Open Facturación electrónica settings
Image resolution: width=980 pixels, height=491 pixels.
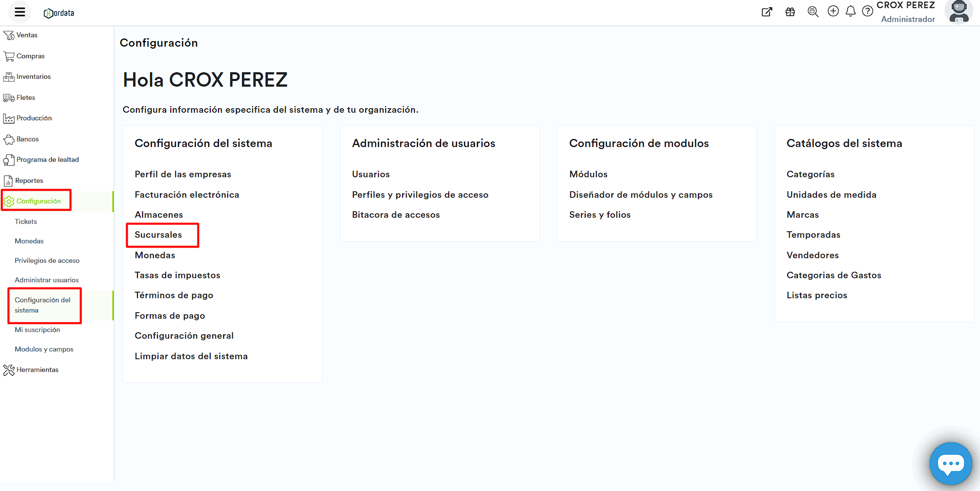click(x=187, y=195)
